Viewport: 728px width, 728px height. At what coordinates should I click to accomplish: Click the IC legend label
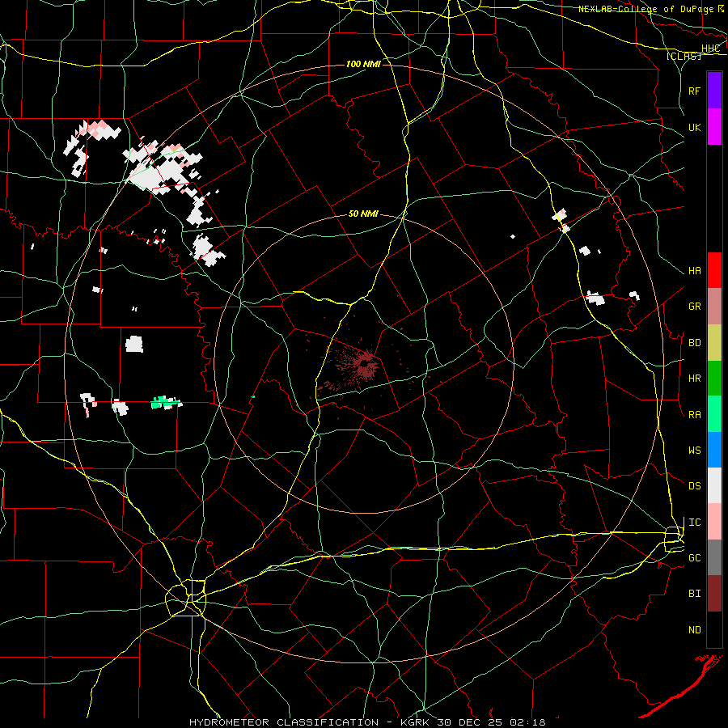[695, 523]
